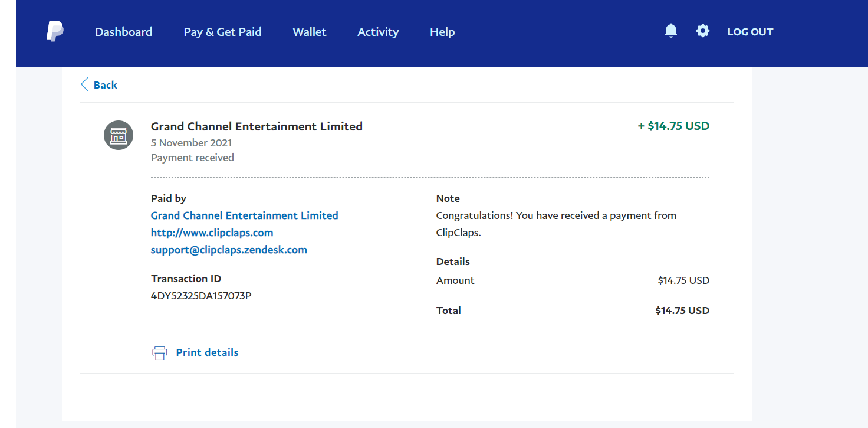Click the merchant storefront icon

(x=119, y=135)
